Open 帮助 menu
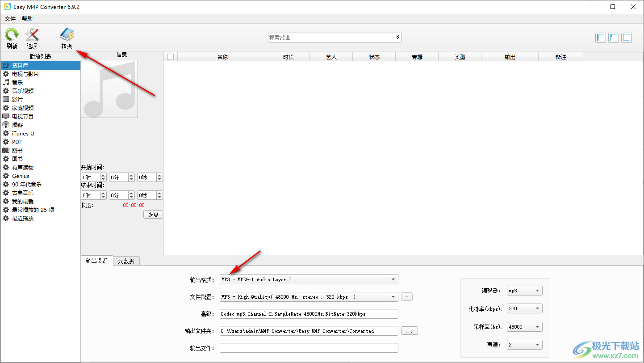644x363 pixels. pyautogui.click(x=27, y=19)
